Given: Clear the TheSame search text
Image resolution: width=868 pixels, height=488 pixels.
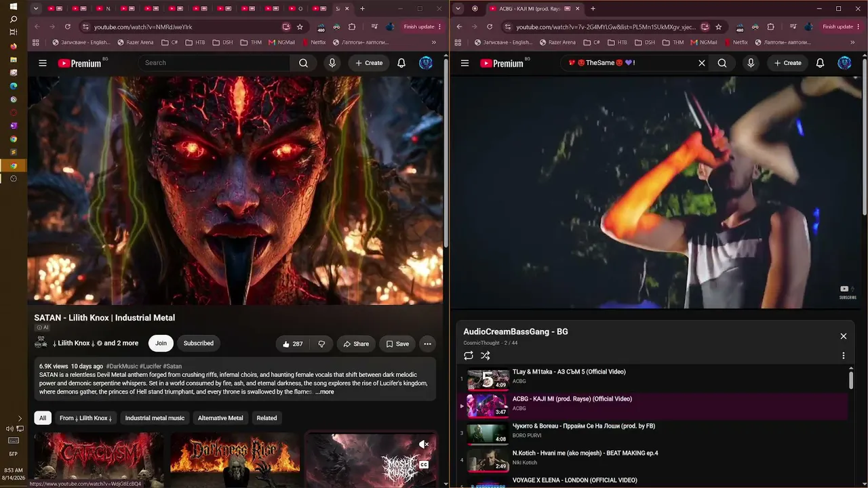Looking at the screenshot, I should point(702,63).
